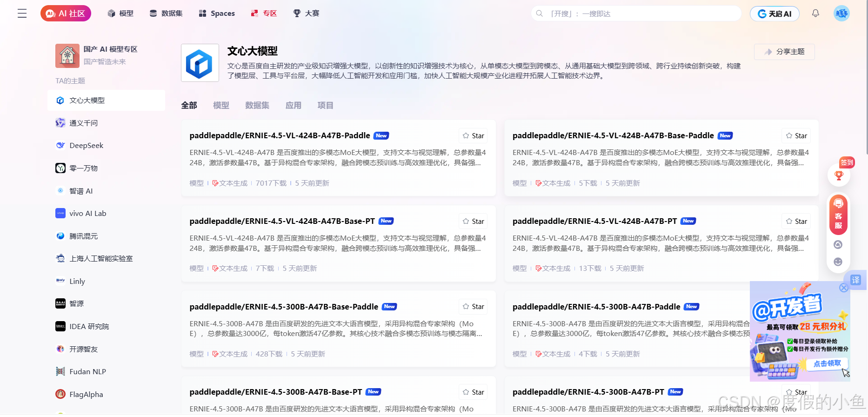Switch to the 应用 tab
Image resolution: width=868 pixels, height=417 pixels.
click(x=294, y=106)
